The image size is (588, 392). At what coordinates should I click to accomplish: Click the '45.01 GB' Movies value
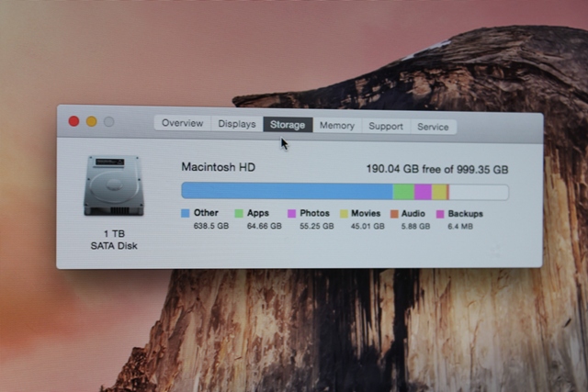(367, 227)
